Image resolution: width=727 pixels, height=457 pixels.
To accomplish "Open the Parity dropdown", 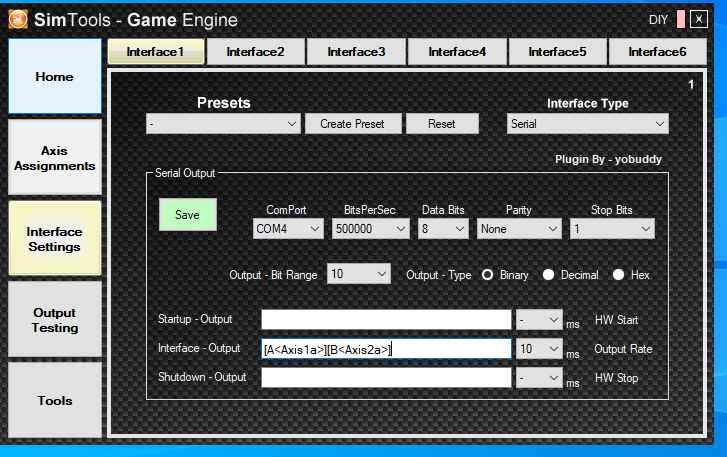I will coord(518,229).
